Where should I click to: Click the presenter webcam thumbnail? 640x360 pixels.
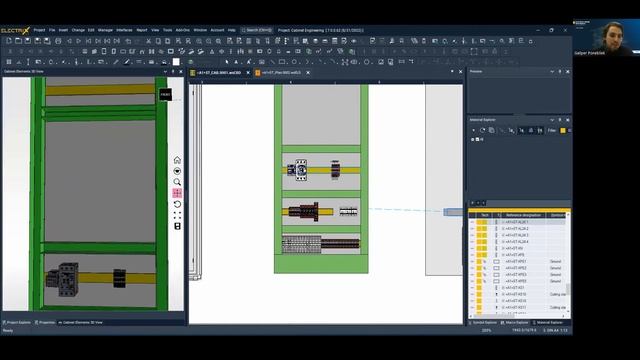(606, 38)
